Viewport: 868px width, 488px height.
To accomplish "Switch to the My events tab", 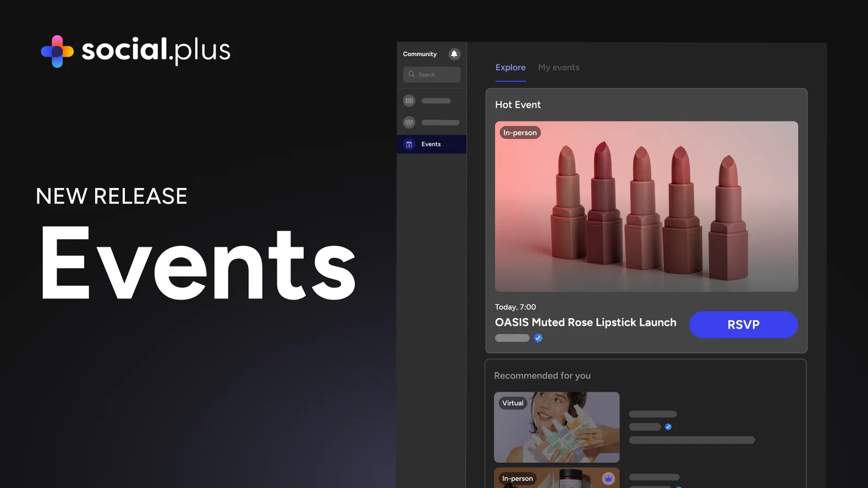I will [x=559, y=68].
